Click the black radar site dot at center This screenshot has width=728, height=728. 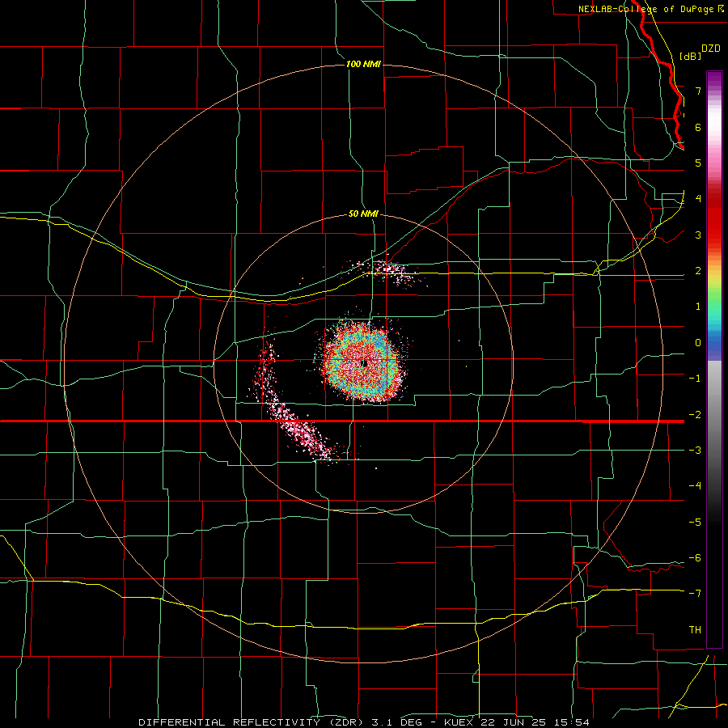click(364, 363)
